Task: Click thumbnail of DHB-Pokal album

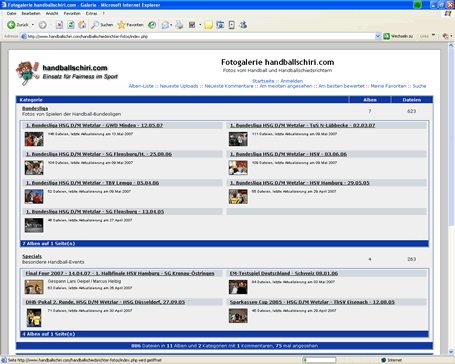Action: 34,318
